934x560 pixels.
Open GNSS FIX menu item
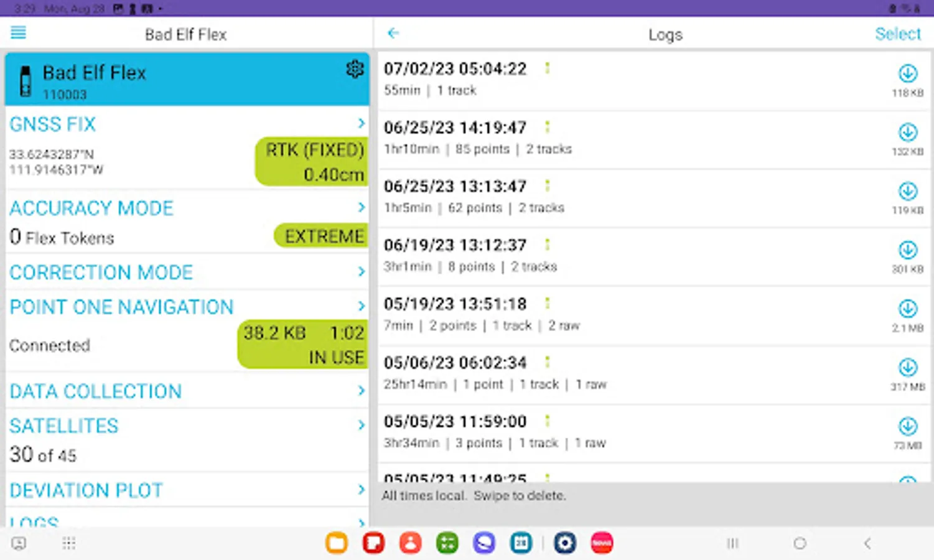[53, 124]
